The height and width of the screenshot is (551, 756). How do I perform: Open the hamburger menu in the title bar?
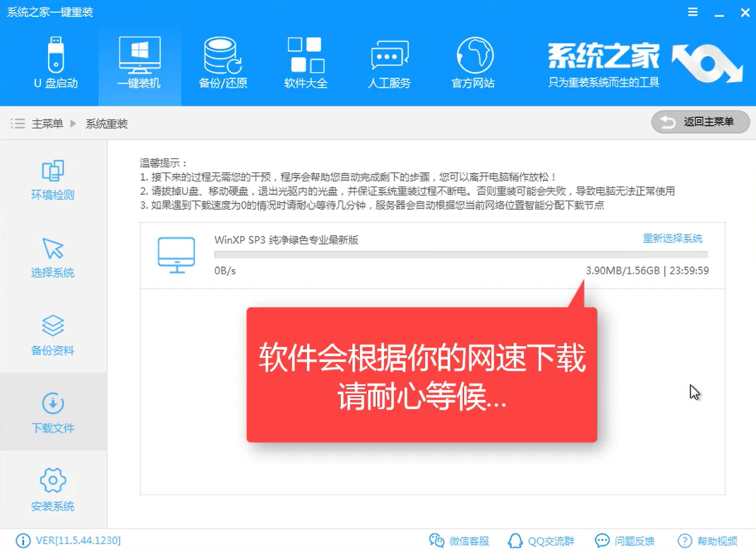click(692, 12)
